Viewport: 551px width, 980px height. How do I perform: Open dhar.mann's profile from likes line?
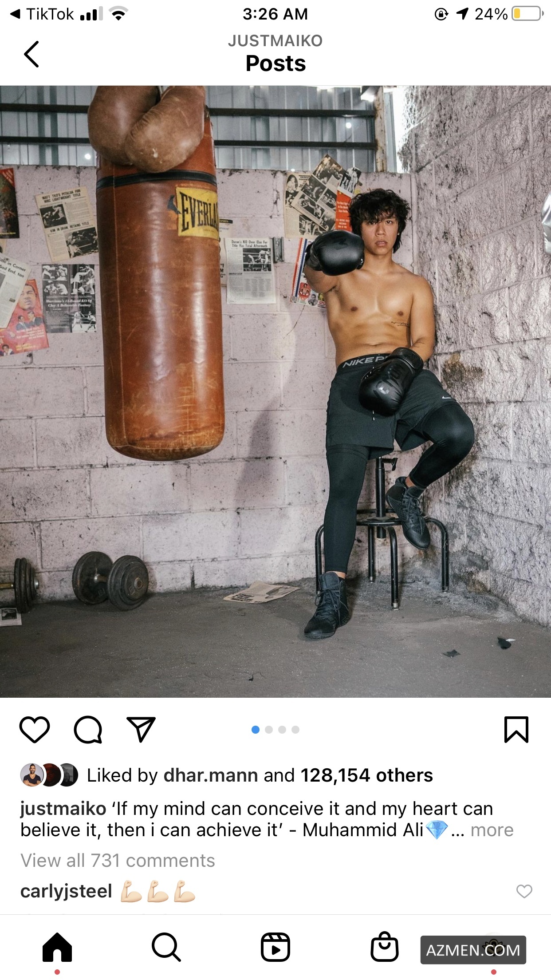point(211,775)
